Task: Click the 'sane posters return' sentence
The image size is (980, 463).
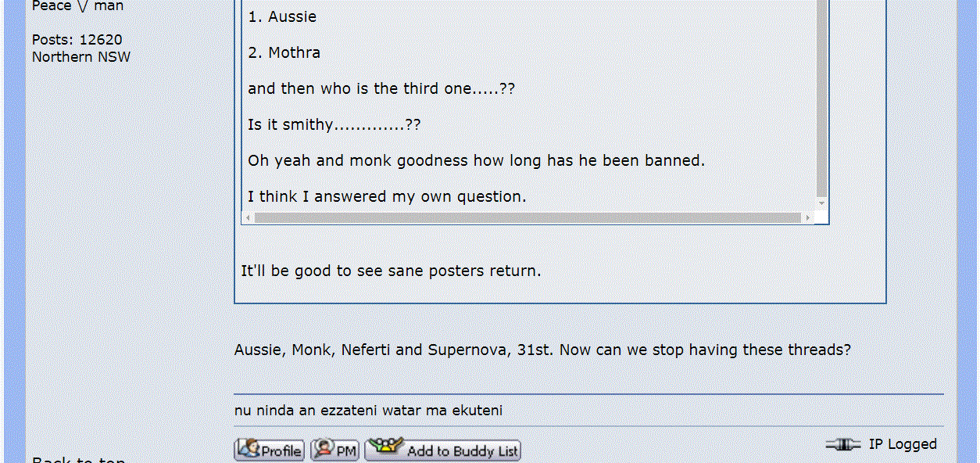Action: pyautogui.click(x=391, y=271)
